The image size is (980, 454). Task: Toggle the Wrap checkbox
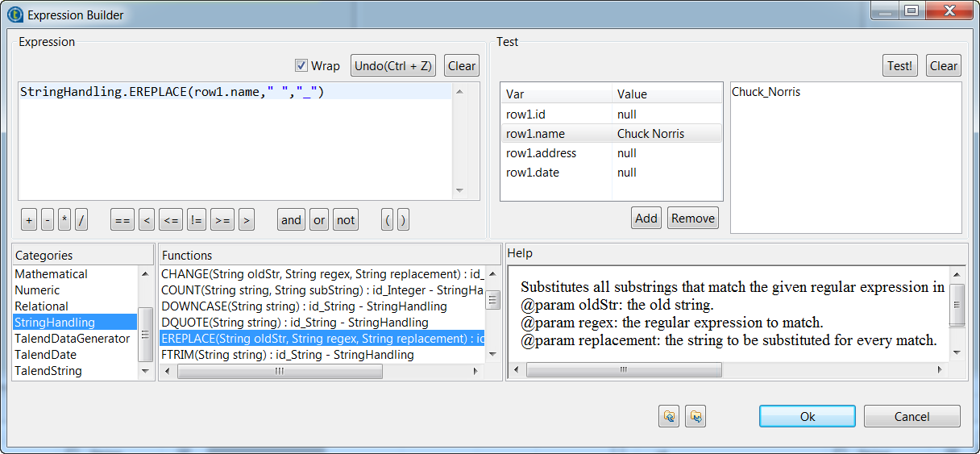[301, 65]
